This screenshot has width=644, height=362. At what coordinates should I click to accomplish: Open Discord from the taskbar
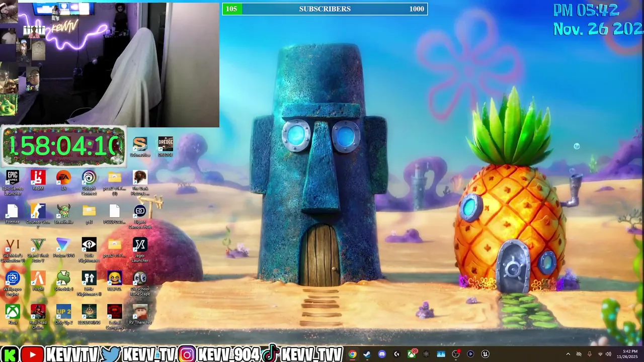tap(382, 354)
